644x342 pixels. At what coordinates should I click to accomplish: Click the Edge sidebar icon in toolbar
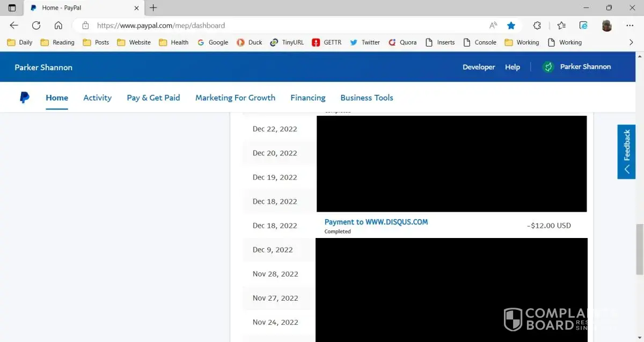[584, 25]
